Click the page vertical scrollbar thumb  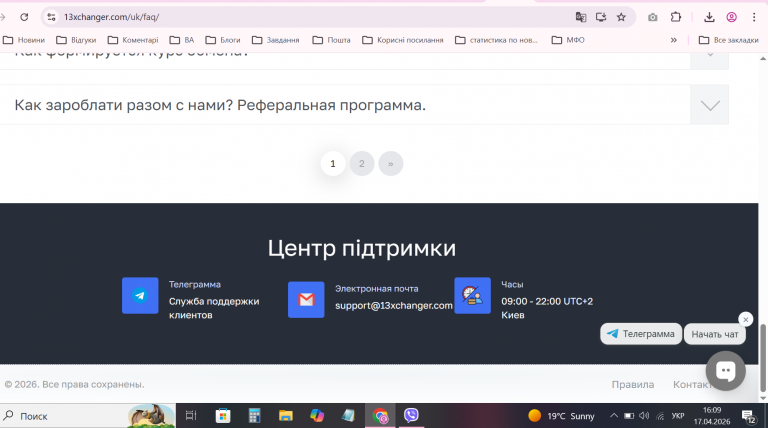[x=763, y=357]
